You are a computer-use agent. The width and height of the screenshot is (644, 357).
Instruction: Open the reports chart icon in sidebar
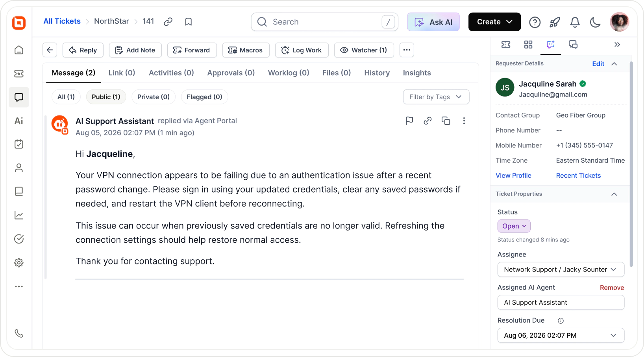coord(19,215)
